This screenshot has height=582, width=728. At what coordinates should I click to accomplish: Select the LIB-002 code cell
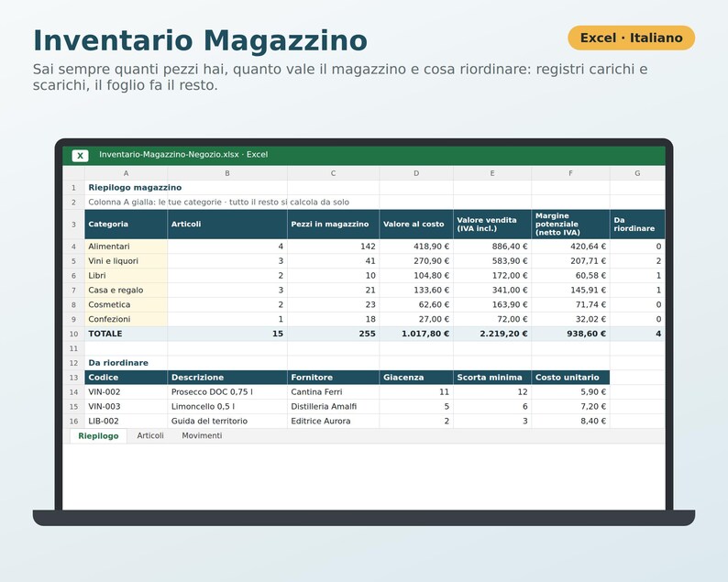coord(126,421)
